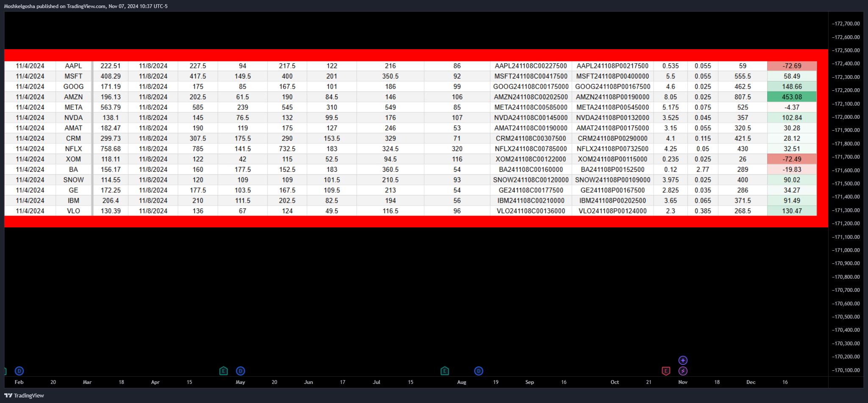Viewport: 868px width, 403px height.
Task: Click the 130.47 result cell
Action: (792, 211)
